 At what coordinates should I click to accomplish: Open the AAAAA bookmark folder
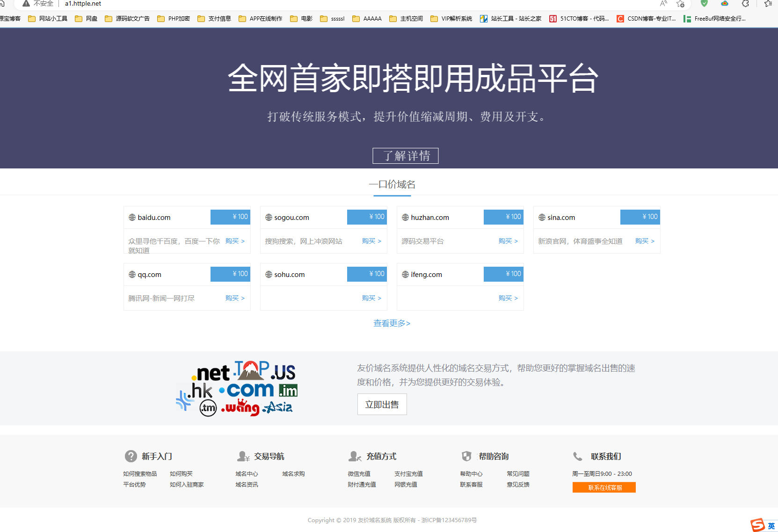click(x=367, y=19)
